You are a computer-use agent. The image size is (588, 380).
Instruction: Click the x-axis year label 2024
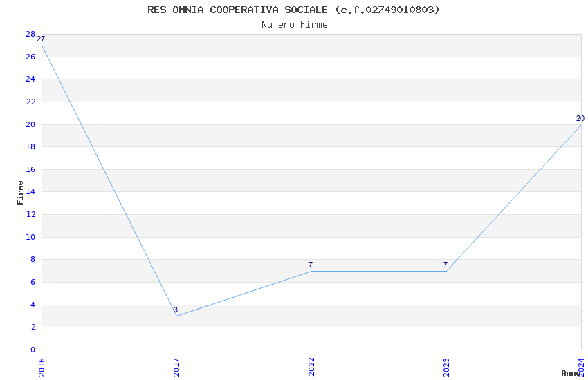[581, 368]
